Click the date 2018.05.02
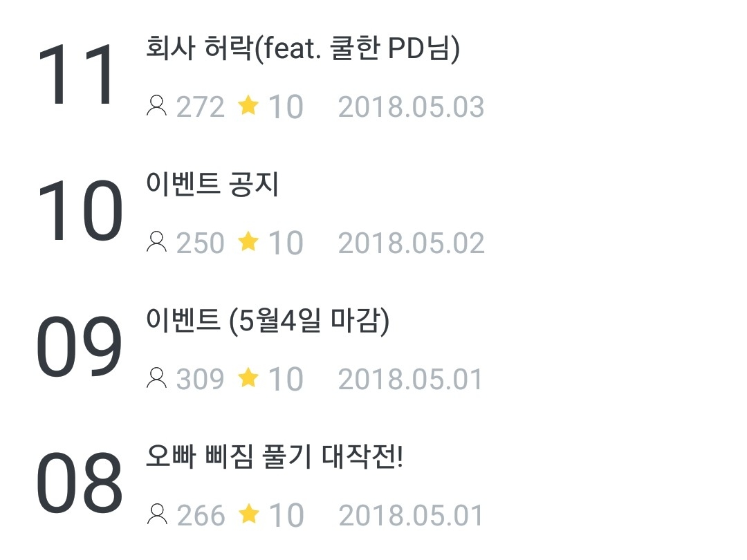This screenshot has width=747, height=560. pyautogui.click(x=411, y=243)
